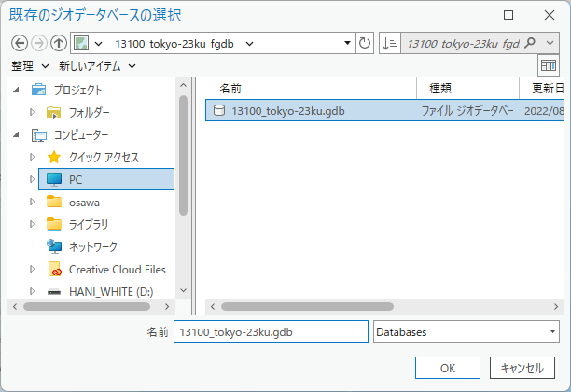
Task: Open the 整理 menu
Action: (x=30, y=66)
